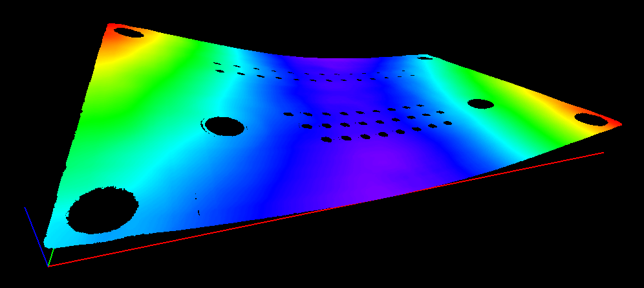
Task: Select the medium oval hole left of center
Action: (224, 126)
